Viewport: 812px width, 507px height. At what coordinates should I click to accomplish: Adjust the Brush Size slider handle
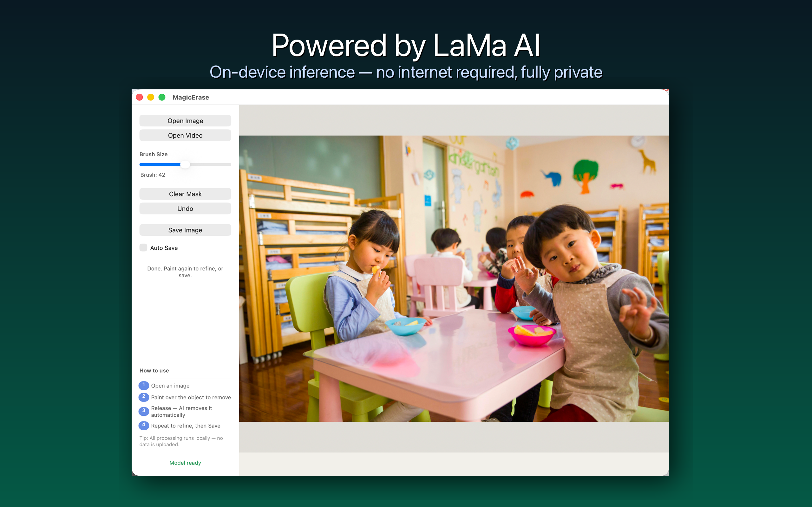[186, 164]
